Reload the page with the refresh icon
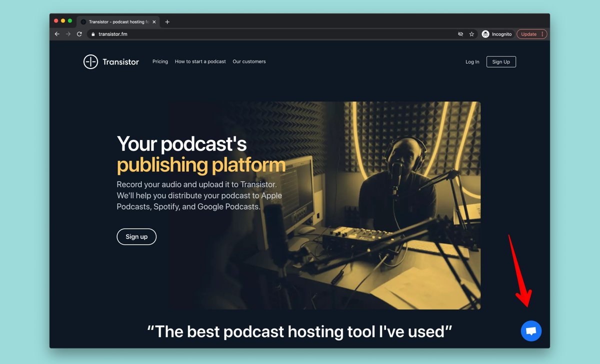The image size is (600, 364). [x=79, y=34]
